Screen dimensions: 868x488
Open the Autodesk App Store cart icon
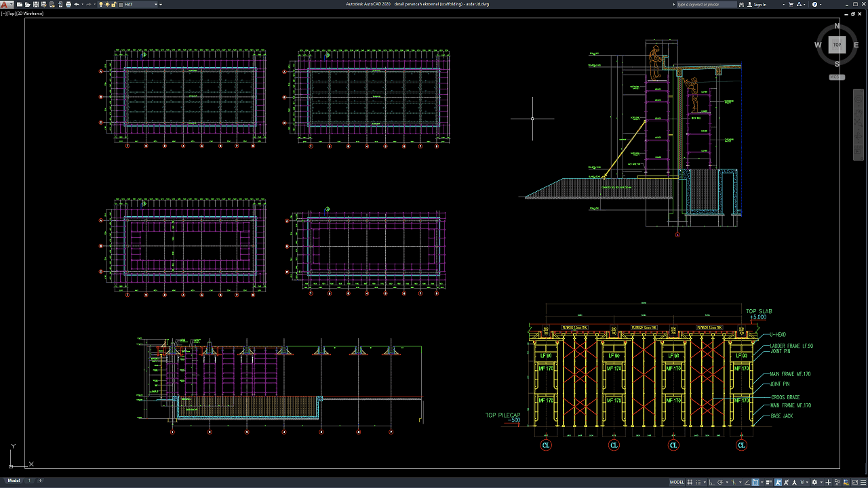[x=791, y=4]
